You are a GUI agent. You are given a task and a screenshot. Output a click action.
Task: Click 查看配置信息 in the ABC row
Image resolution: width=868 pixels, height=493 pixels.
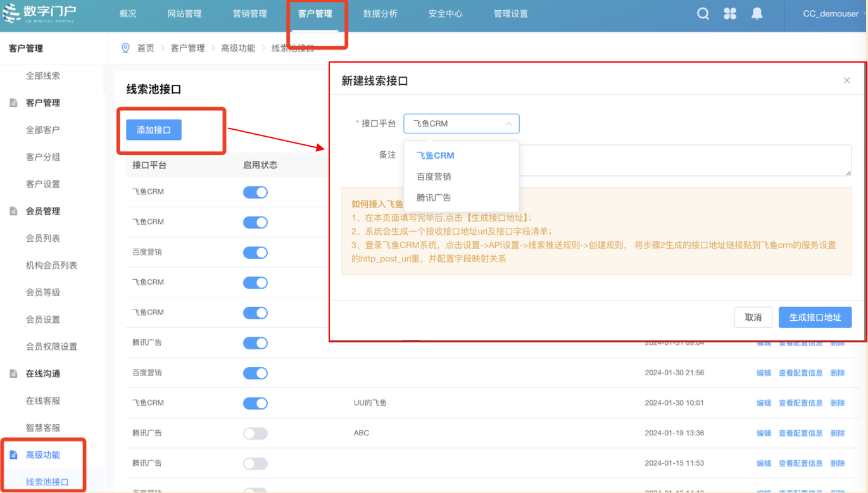pos(800,433)
